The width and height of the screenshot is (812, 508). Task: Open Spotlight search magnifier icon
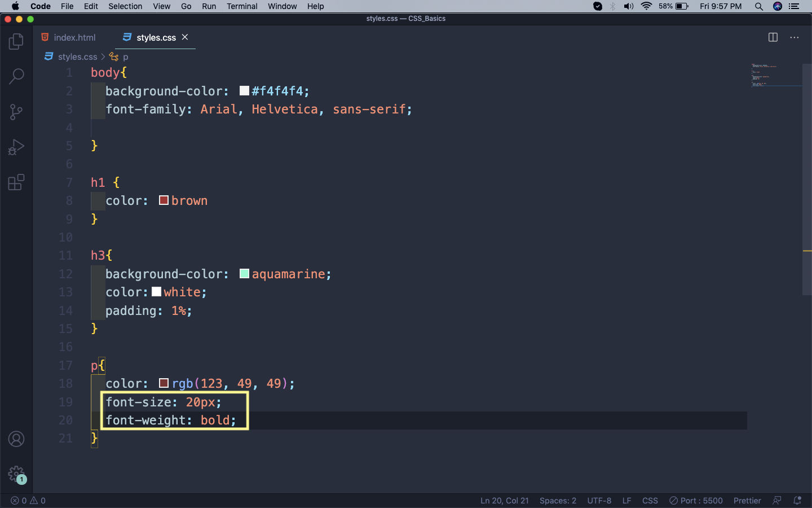click(x=759, y=6)
